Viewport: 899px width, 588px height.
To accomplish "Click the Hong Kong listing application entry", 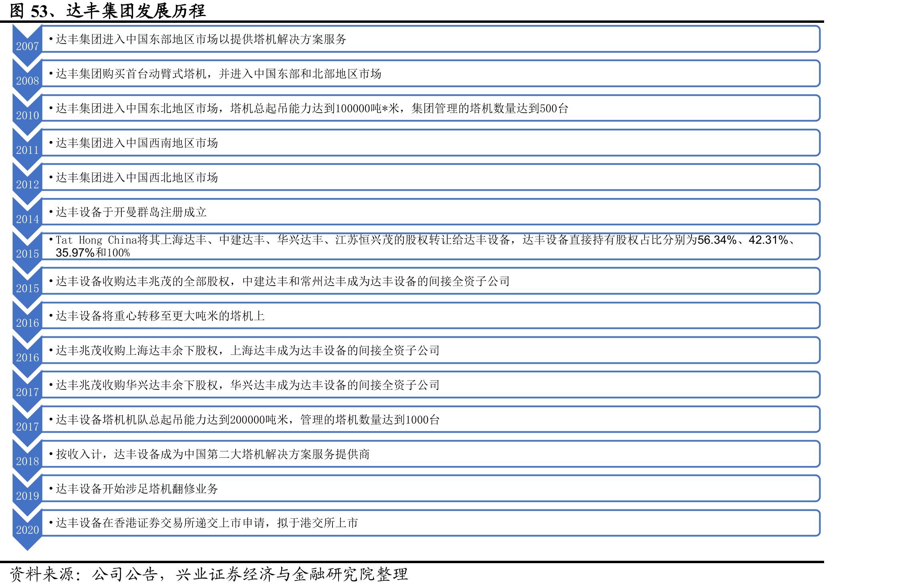I will click(431, 523).
